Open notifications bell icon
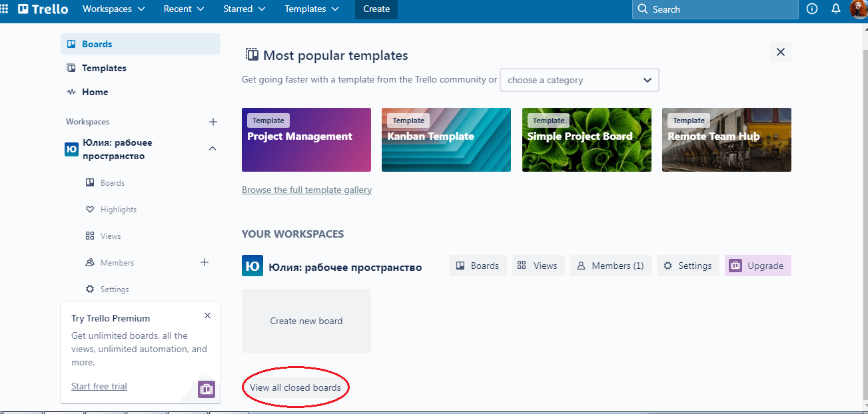Screen dimensions: 868x414 836,9
